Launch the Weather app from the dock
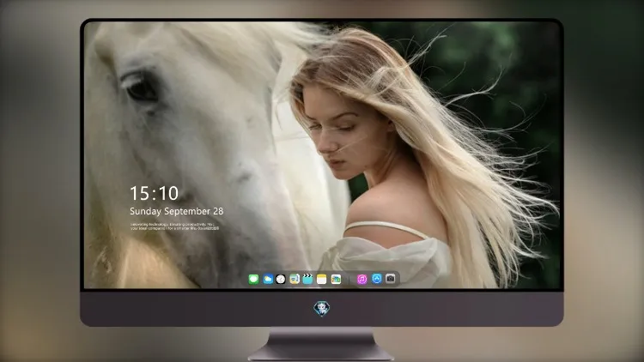Image resolution: width=644 pixels, height=362 pixels. (x=268, y=280)
